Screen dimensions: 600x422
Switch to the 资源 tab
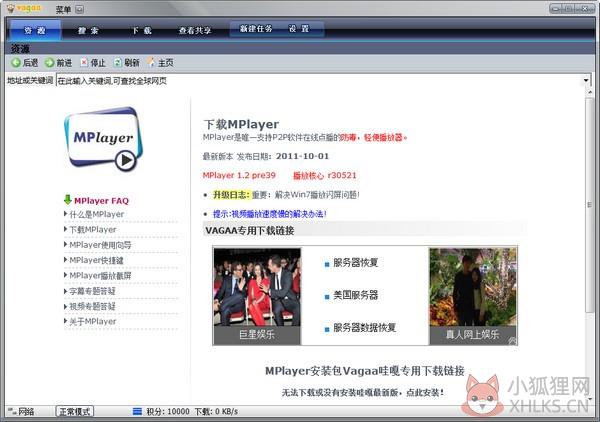click(35, 30)
